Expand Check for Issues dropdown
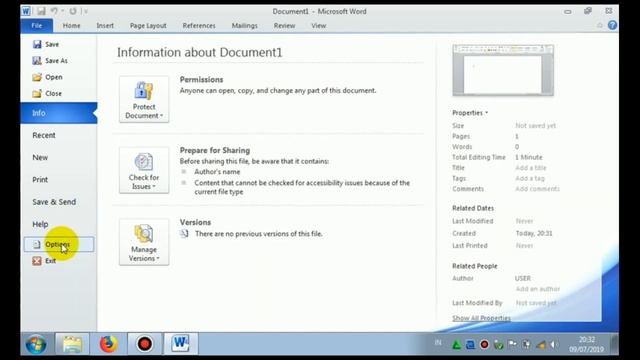 (x=144, y=170)
